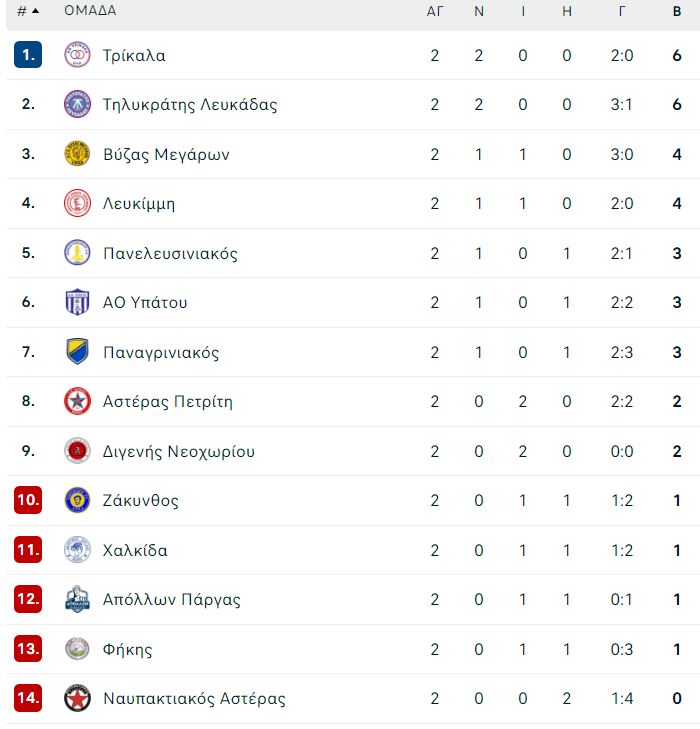Click the blue position 1 badge

point(28,55)
